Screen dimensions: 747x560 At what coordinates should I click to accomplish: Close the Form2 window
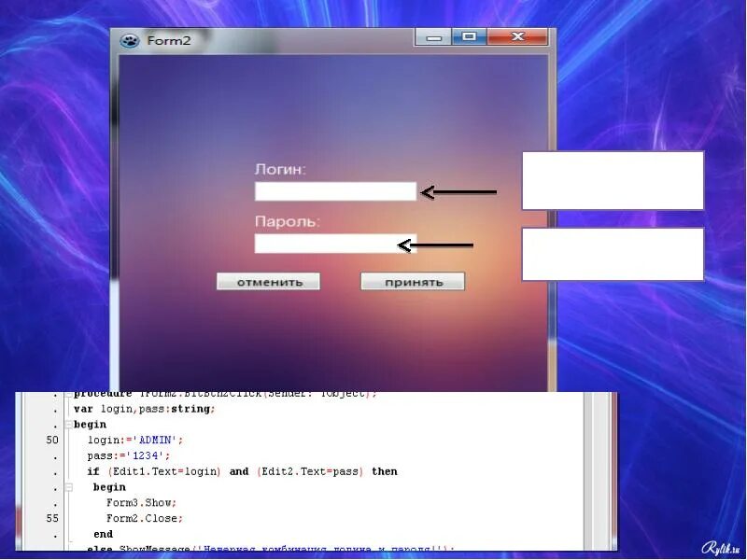517,37
